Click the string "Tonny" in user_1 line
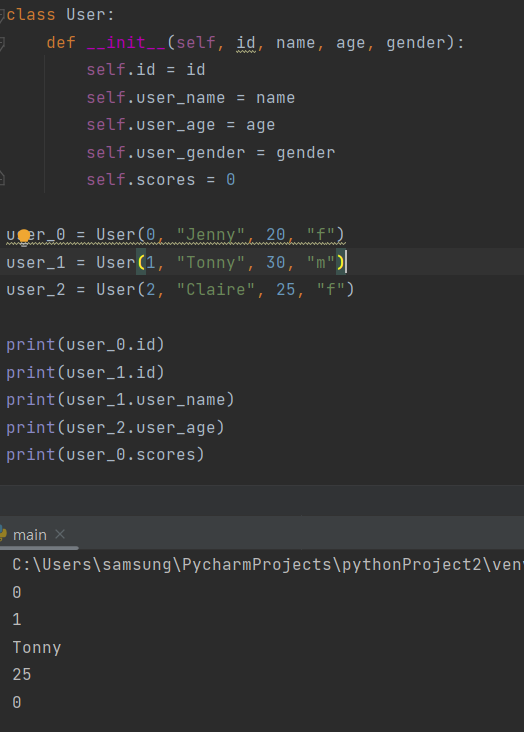Screen dimensions: 524x732 [x=211, y=262]
